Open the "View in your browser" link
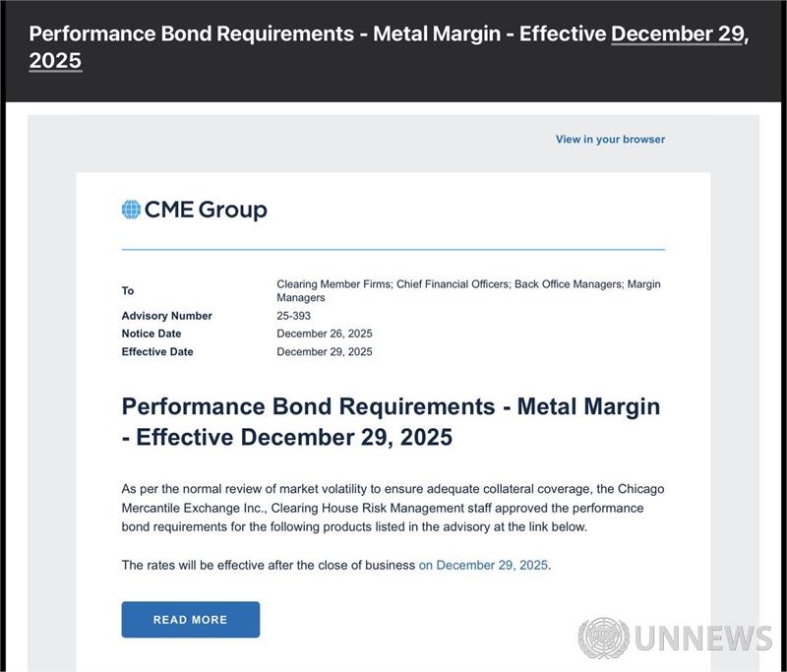This screenshot has width=787, height=672. point(610,140)
